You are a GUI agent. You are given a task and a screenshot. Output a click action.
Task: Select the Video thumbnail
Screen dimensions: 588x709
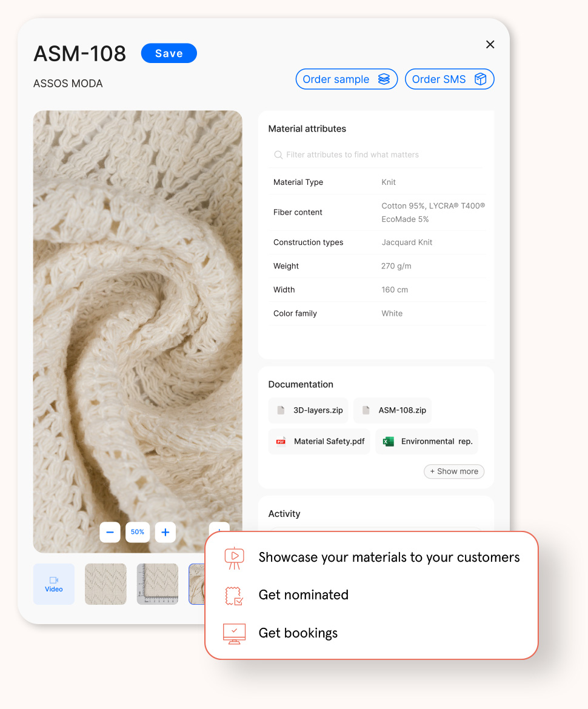pos(54,584)
